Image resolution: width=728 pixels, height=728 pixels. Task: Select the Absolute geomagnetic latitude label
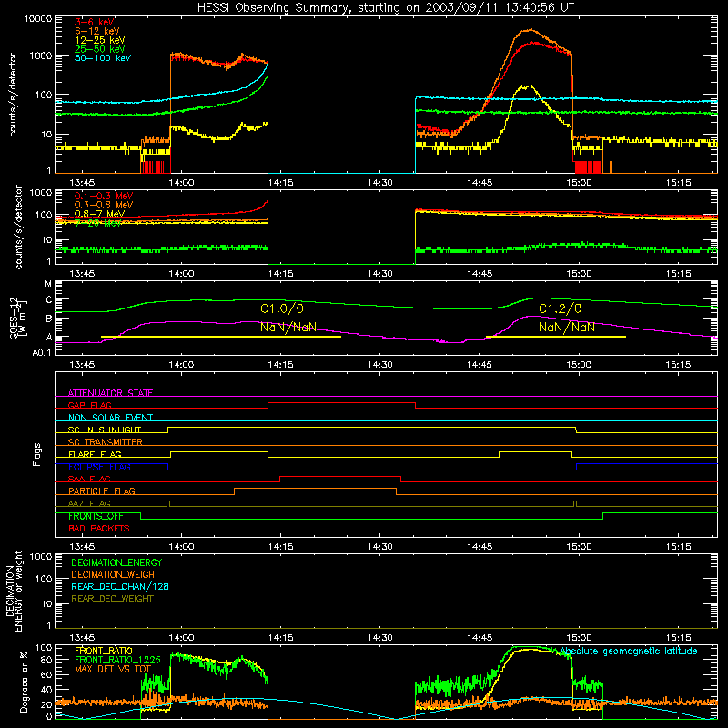(x=629, y=651)
